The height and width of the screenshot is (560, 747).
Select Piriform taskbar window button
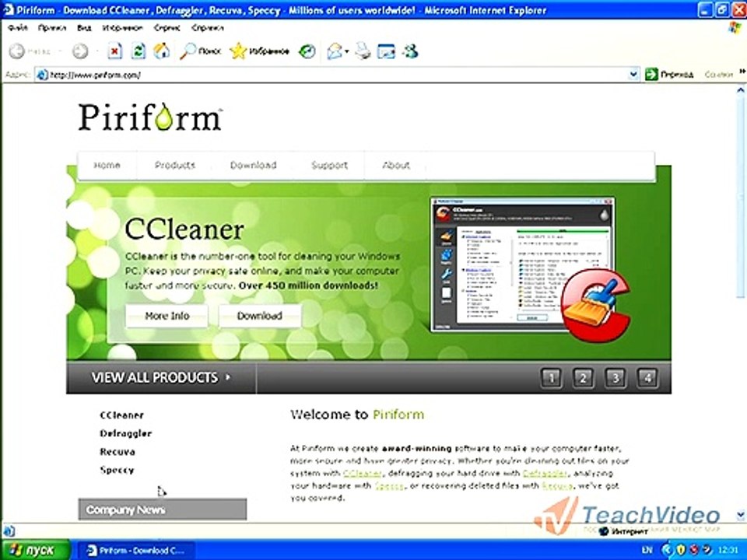135,551
